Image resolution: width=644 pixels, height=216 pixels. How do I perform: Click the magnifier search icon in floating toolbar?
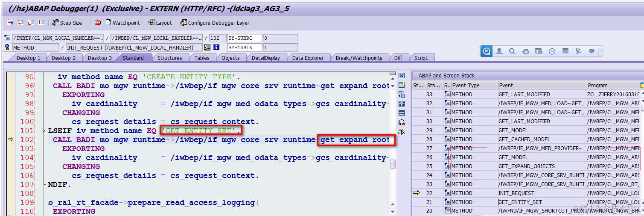click(x=512, y=51)
